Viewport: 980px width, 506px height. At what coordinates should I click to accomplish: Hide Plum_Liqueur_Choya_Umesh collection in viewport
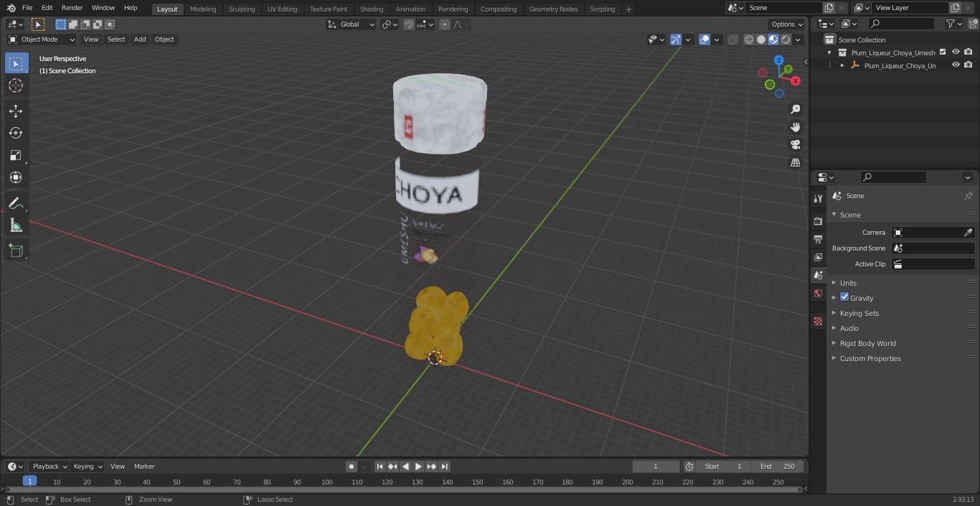pyautogui.click(x=956, y=52)
